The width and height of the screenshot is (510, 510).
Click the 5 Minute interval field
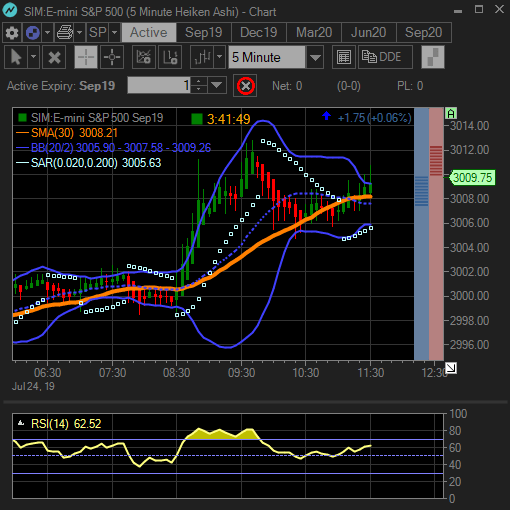(267, 57)
